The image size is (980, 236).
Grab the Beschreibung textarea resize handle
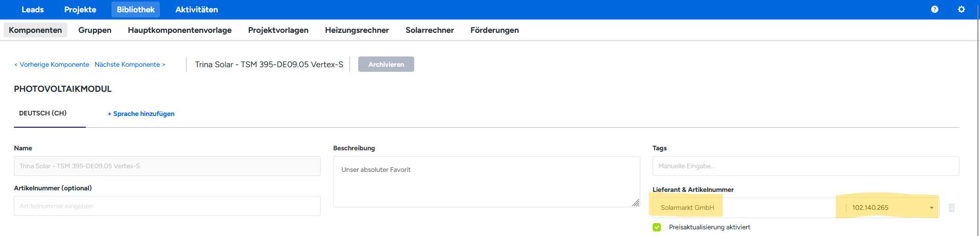coord(636,203)
